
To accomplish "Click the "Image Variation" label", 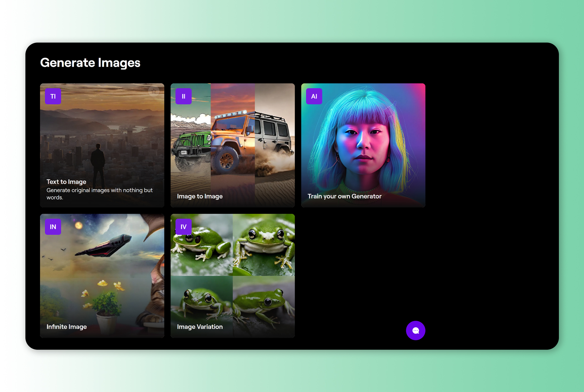I will pos(200,327).
